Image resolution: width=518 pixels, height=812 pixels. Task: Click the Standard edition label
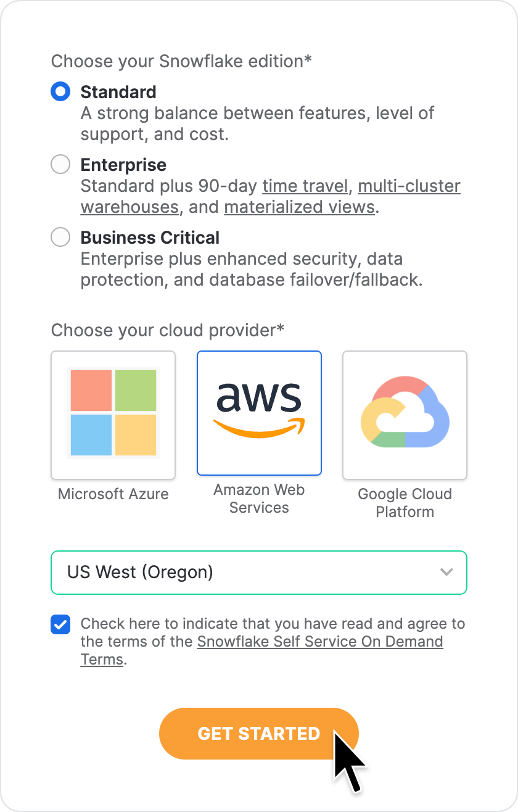pos(118,92)
